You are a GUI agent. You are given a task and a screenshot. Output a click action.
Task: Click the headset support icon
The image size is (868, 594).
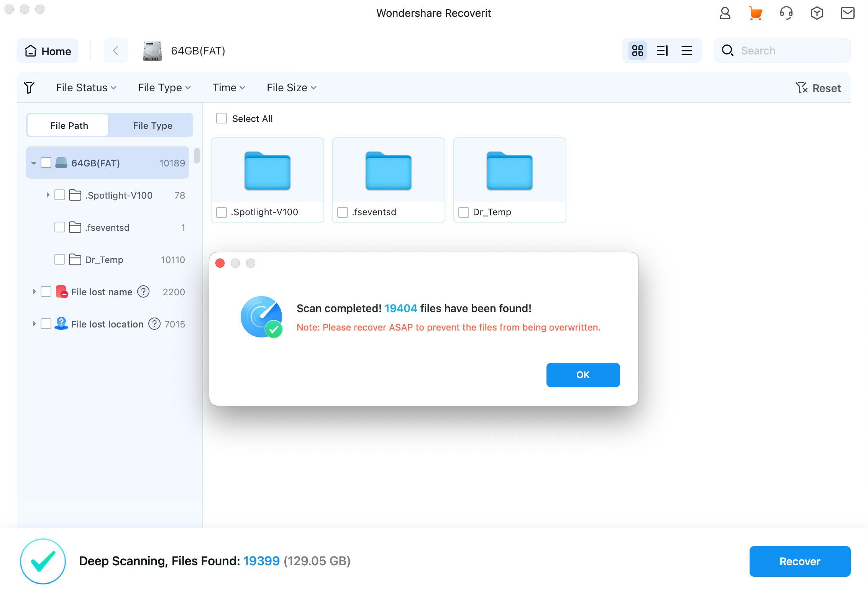tap(786, 13)
